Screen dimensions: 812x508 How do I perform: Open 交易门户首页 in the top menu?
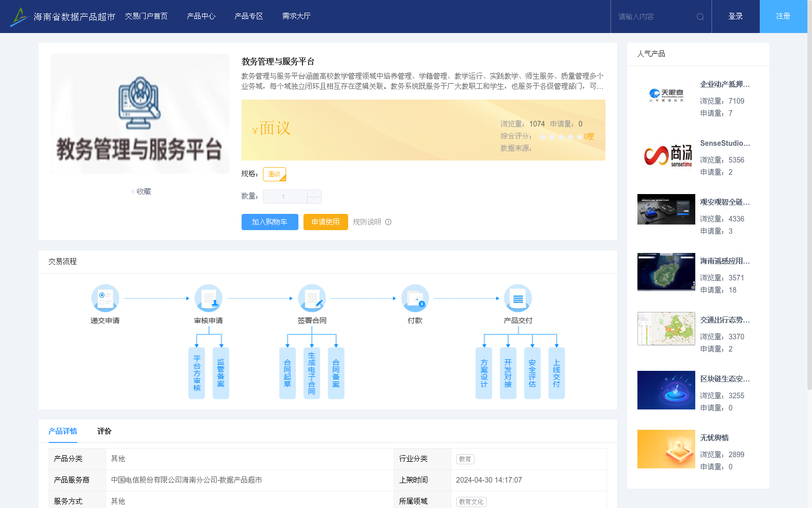(x=146, y=16)
